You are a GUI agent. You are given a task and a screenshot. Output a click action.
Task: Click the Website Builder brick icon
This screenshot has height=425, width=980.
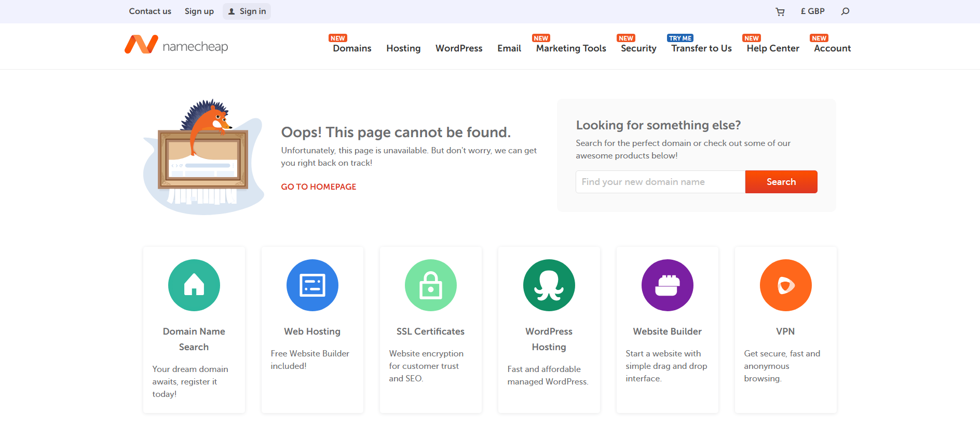point(668,285)
